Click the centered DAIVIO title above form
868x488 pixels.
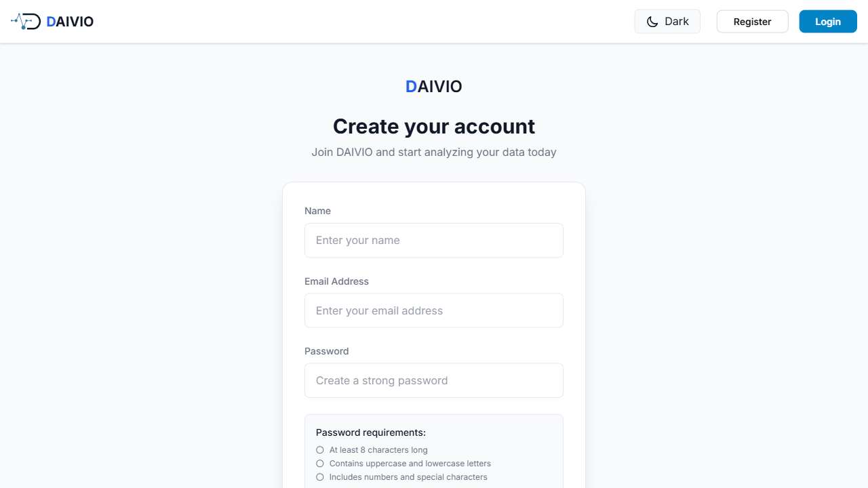(x=434, y=87)
